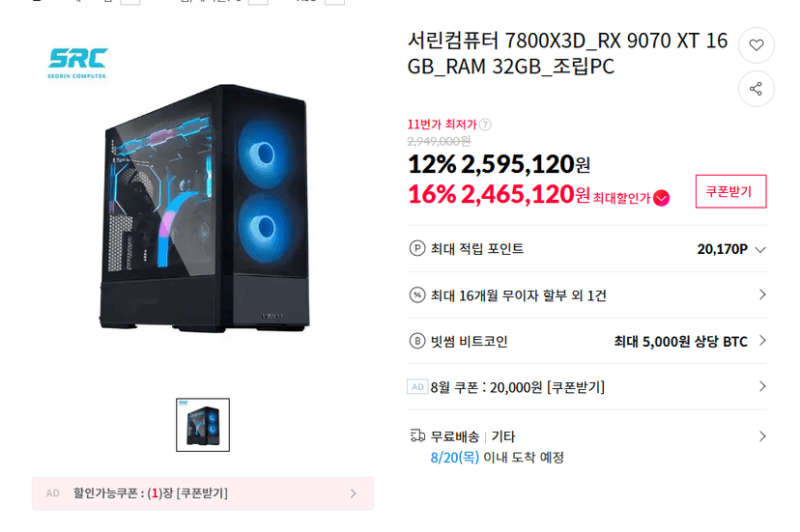800x532 pixels.
Task: Open 최대 16개월 무이자 할부 details arrow
Action: (x=762, y=294)
